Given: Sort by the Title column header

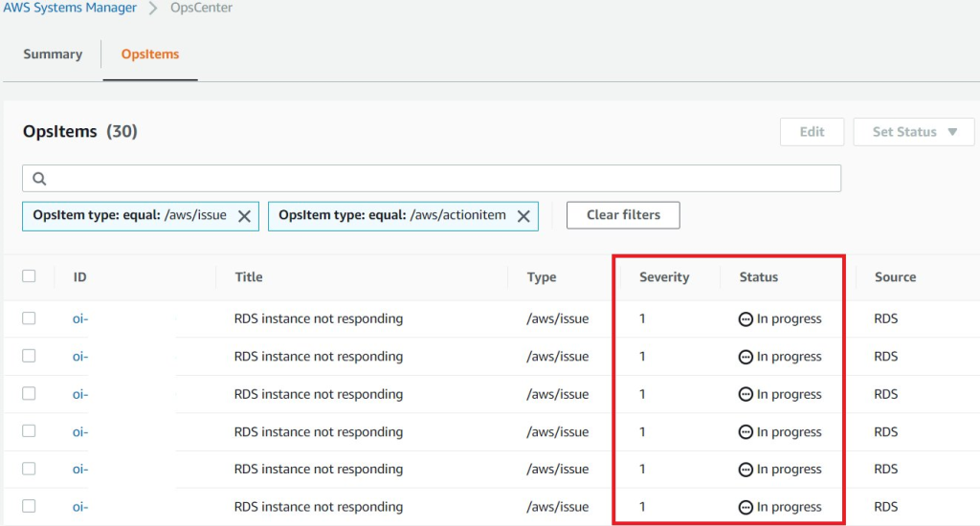Looking at the screenshot, I should (x=249, y=276).
